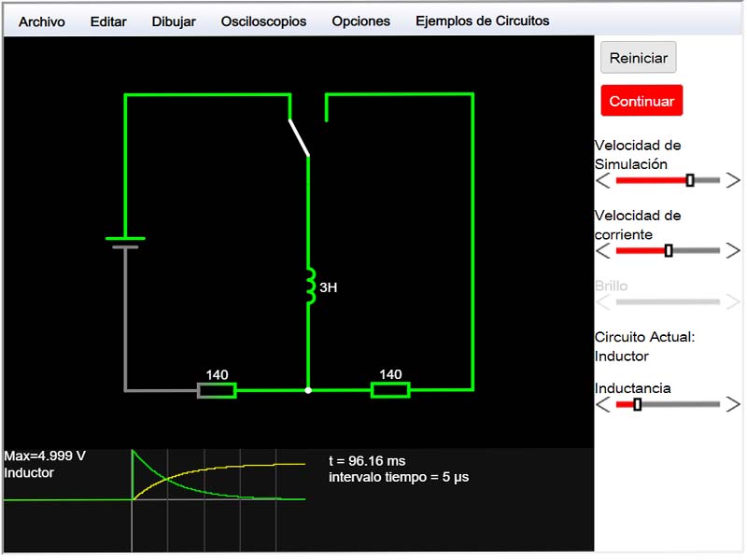Select the 3H inductor component
Screen dimensions: 747x560
pos(310,287)
